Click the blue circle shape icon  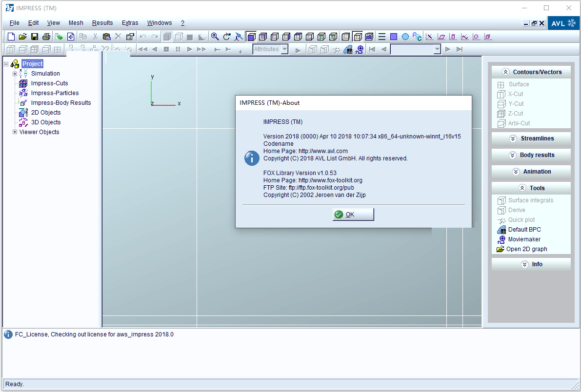point(405,37)
